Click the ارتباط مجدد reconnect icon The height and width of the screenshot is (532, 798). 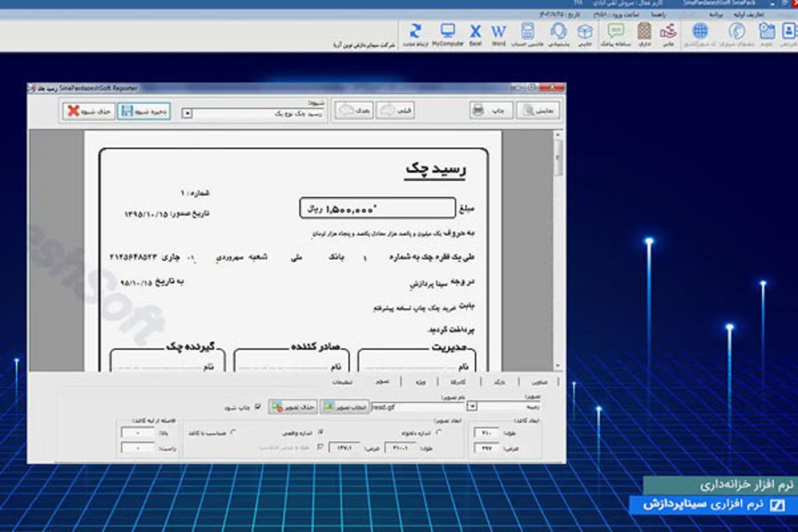pyautogui.click(x=414, y=32)
